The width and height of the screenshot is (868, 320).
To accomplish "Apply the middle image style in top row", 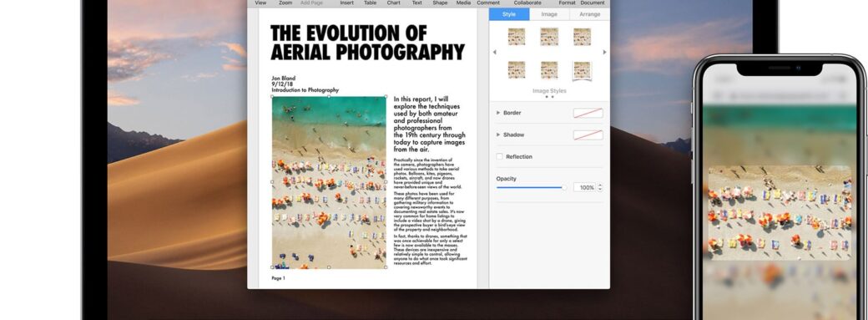I will coord(549,37).
